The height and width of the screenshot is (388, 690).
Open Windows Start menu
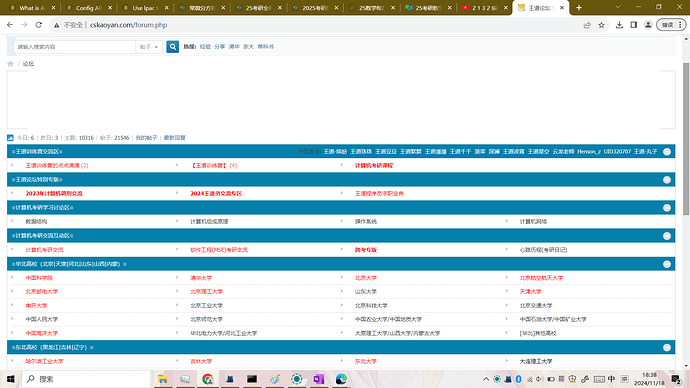click(x=11, y=379)
